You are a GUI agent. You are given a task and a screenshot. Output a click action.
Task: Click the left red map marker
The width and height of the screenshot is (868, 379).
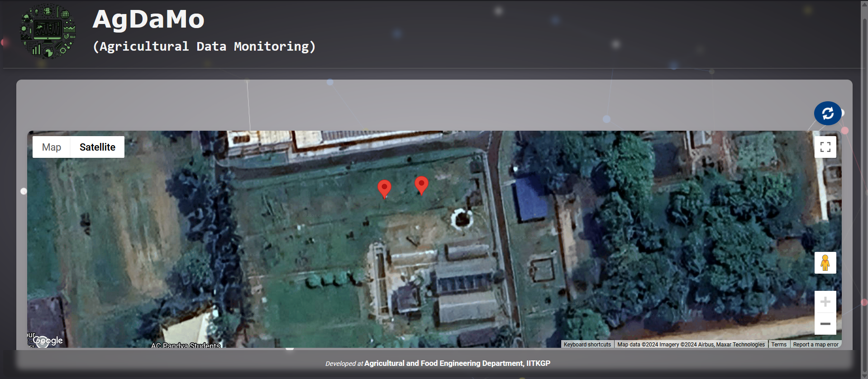(384, 189)
